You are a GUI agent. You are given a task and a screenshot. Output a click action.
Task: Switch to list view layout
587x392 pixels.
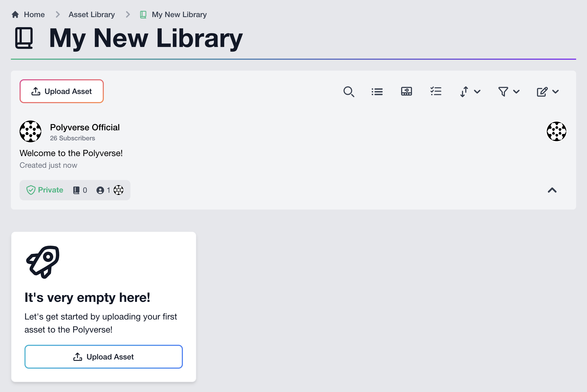(x=377, y=91)
